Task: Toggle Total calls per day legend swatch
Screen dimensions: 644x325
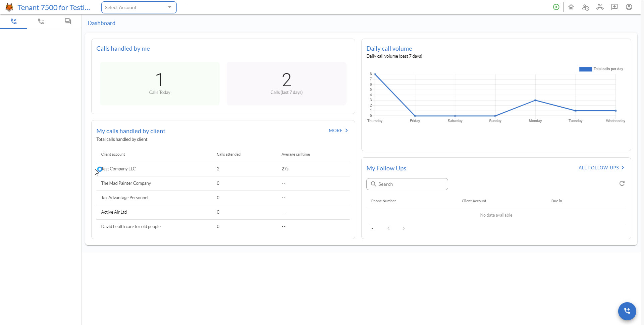Action: (585, 69)
